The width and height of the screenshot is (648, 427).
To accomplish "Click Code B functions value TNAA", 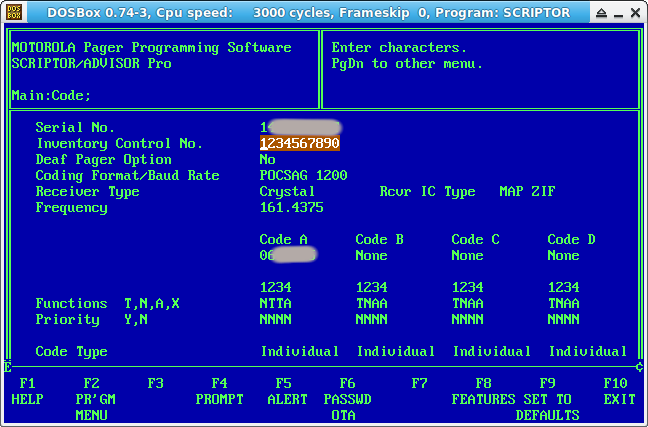I will 371,303.
